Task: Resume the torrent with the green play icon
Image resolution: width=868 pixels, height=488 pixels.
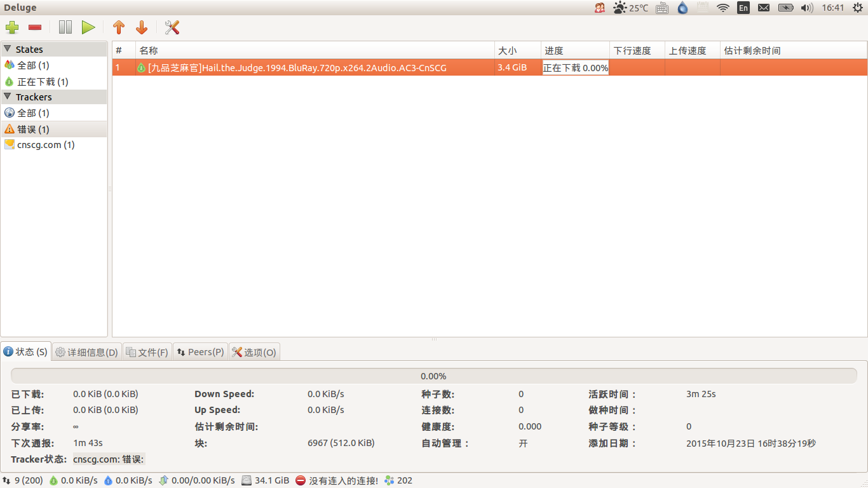Action: [88, 27]
